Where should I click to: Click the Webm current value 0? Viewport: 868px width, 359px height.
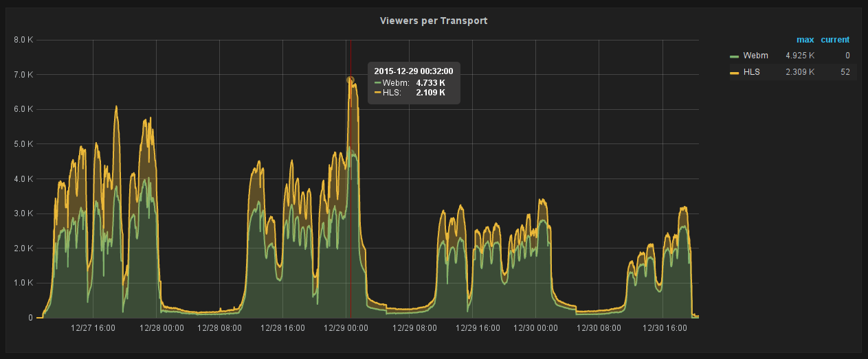[x=847, y=56]
